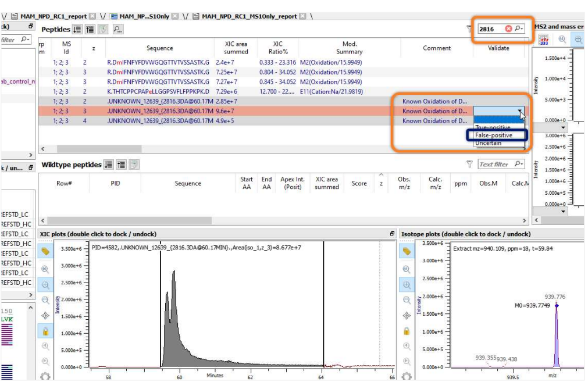Open left panel filter search dropdown
Screen dimensions: 588x389
25,39
